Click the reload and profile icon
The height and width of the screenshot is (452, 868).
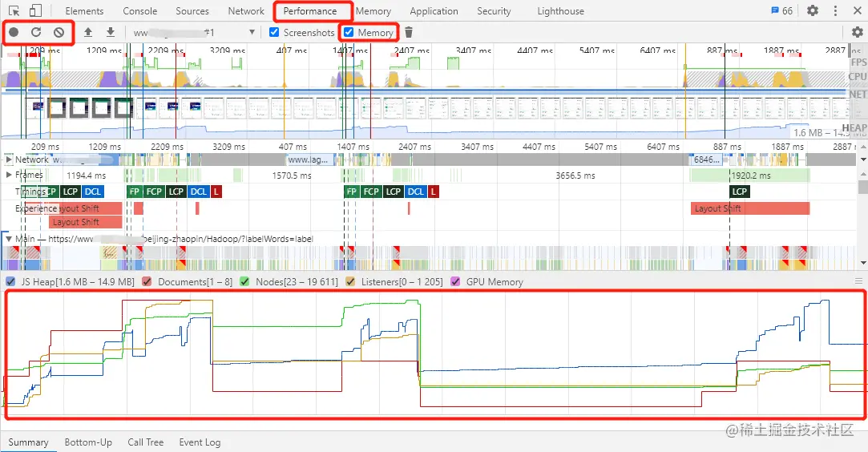[36, 32]
